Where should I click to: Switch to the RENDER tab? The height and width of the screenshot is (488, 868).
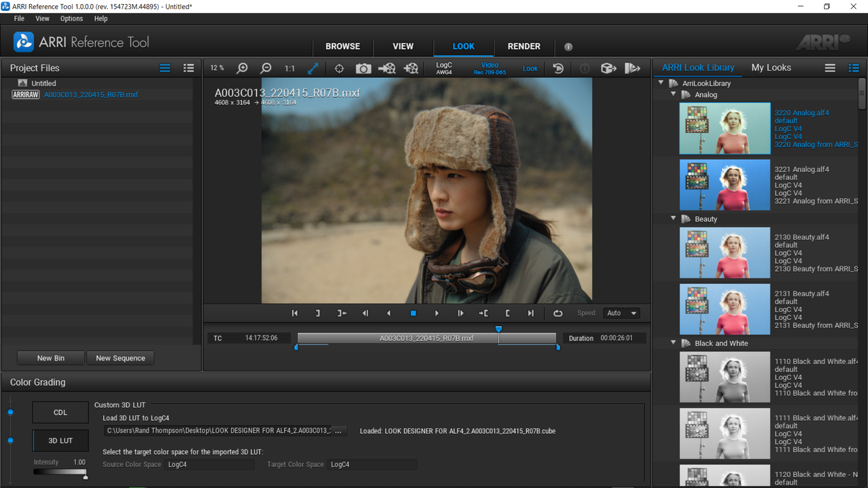point(524,46)
